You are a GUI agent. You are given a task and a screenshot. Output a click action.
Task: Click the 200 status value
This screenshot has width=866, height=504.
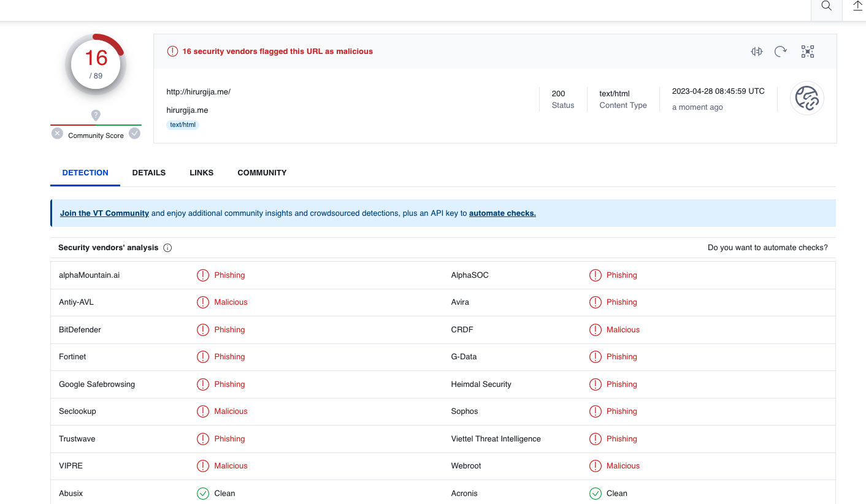click(558, 94)
